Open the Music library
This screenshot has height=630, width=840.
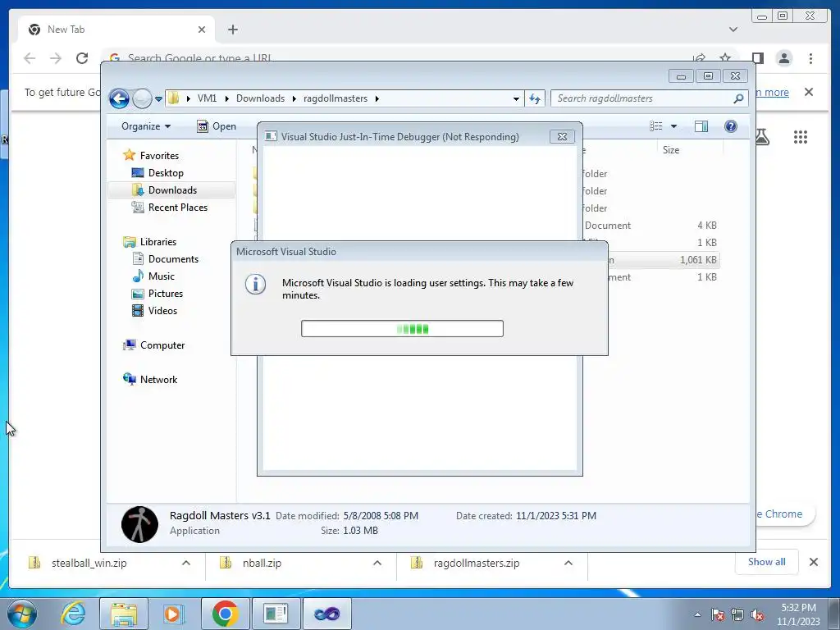coord(162,276)
